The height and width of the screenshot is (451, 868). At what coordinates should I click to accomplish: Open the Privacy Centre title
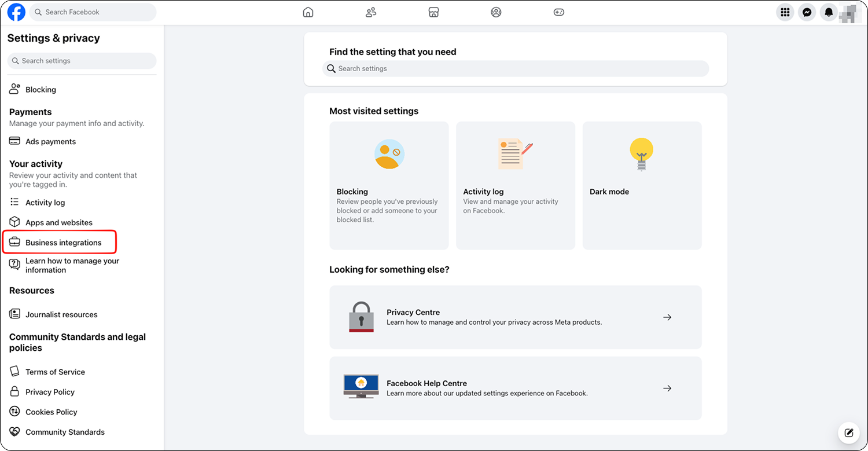(x=413, y=313)
